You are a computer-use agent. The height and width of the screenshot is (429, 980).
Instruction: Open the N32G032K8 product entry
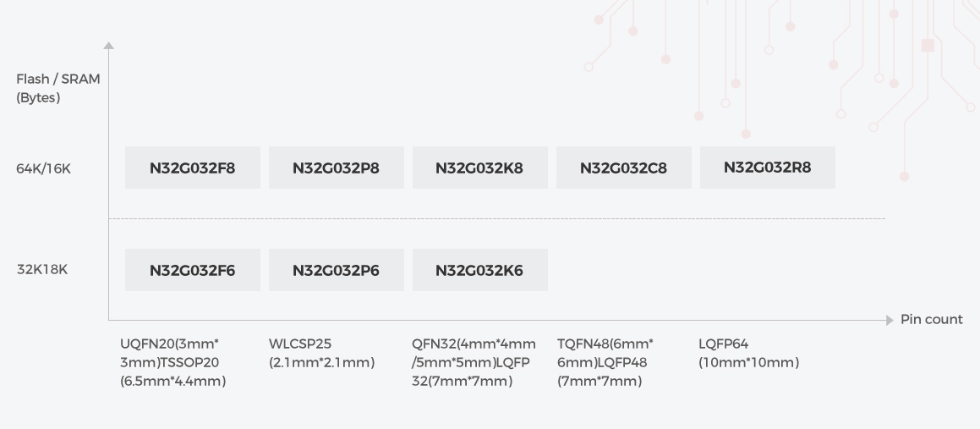pyautogui.click(x=479, y=168)
